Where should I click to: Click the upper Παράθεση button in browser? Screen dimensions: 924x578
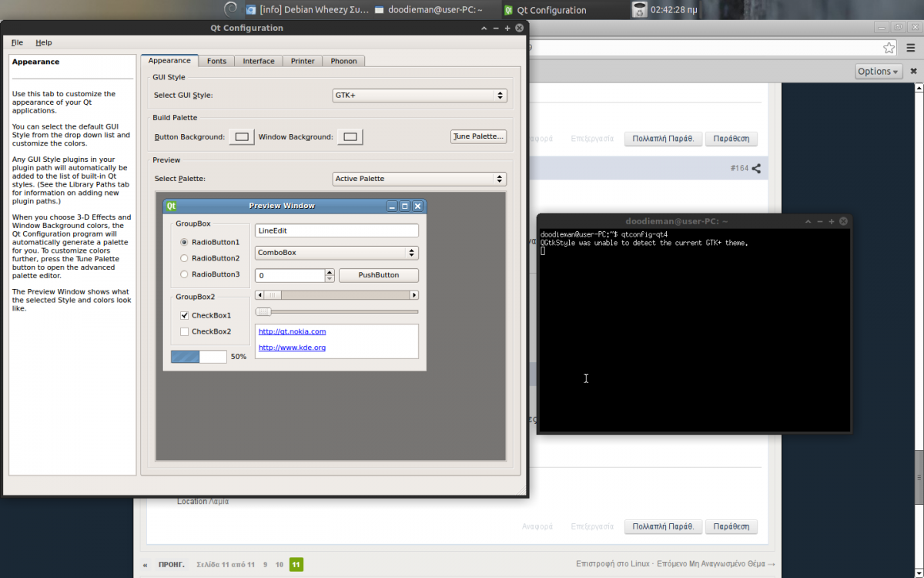coord(731,139)
